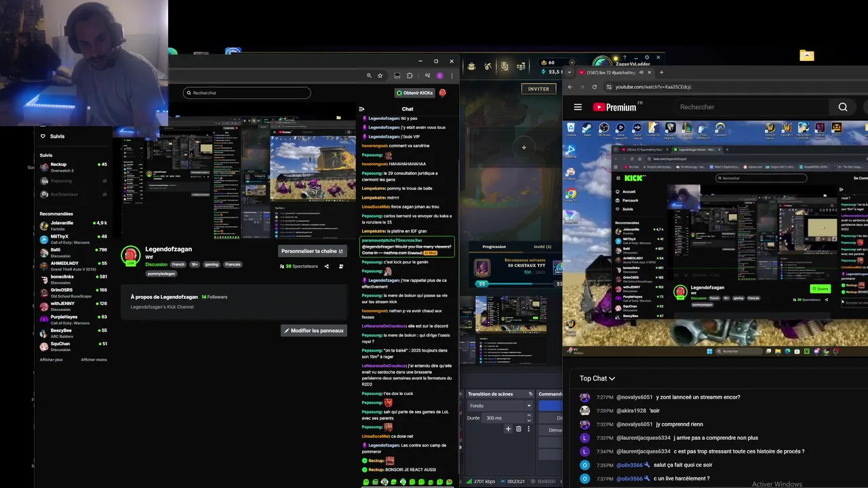868x488 pixels.
Task: Focus the YouTube Rechercher search field
Action: [x=750, y=107]
